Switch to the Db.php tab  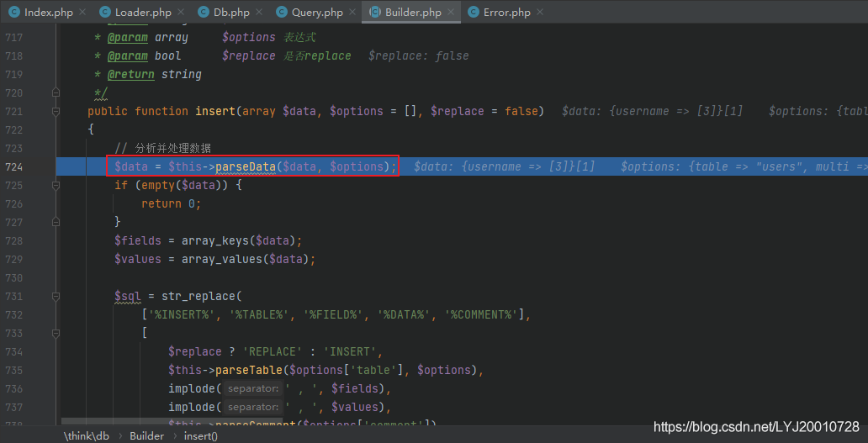pos(232,12)
